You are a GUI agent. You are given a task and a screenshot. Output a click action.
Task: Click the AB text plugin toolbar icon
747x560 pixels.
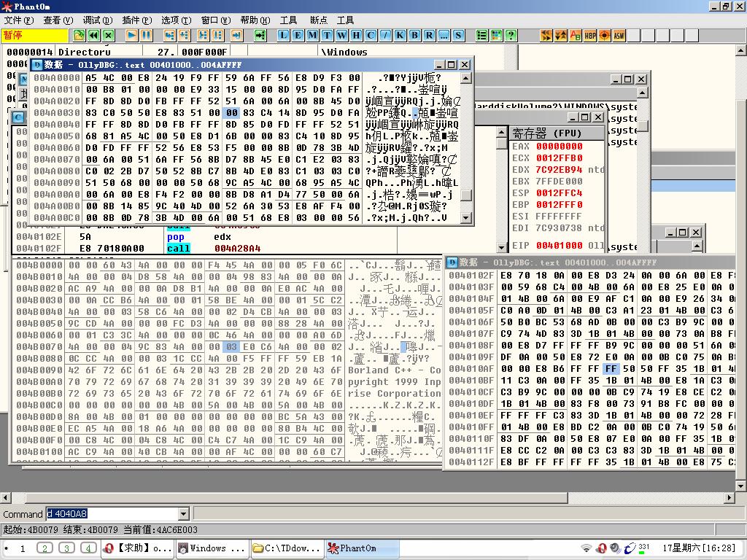tap(576, 35)
